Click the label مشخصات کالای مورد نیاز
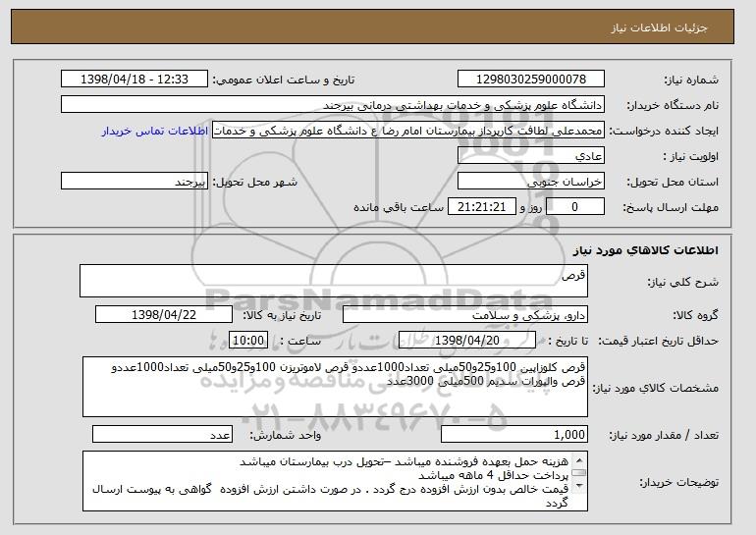 tap(656, 388)
